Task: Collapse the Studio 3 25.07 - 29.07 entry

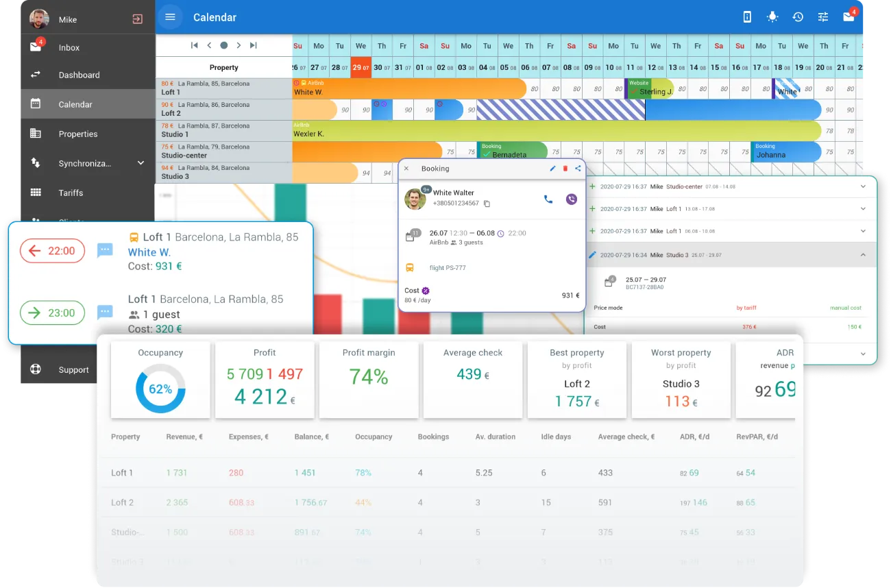Action: point(863,255)
